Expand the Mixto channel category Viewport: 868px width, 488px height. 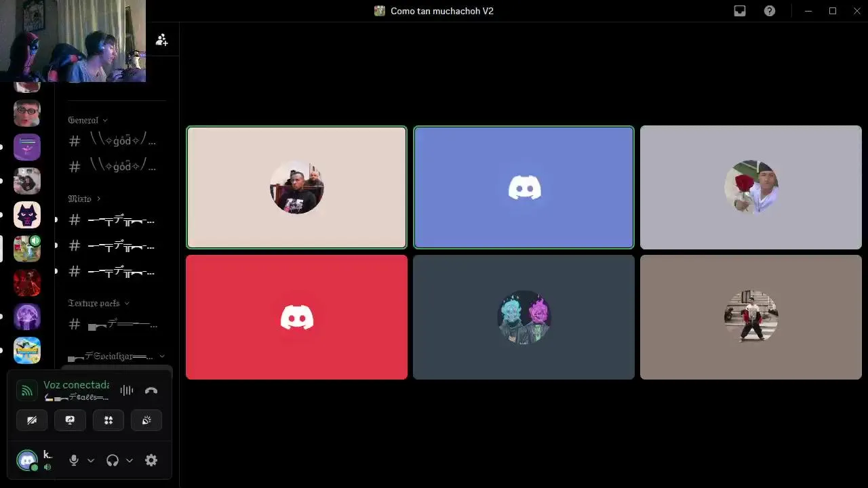tap(84, 199)
